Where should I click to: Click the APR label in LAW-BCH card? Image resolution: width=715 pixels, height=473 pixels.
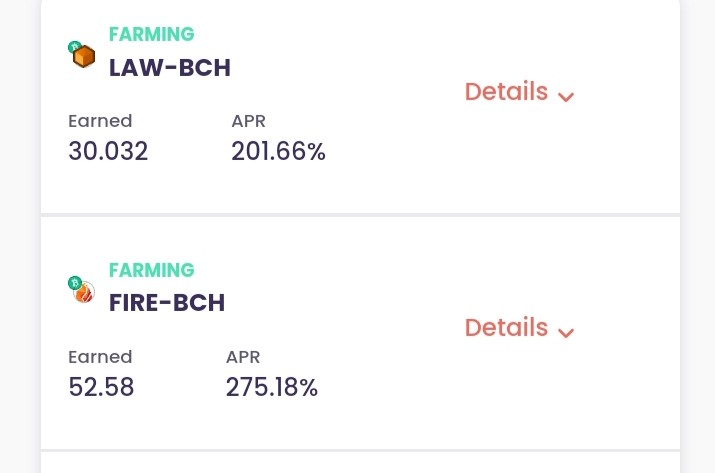point(249,121)
